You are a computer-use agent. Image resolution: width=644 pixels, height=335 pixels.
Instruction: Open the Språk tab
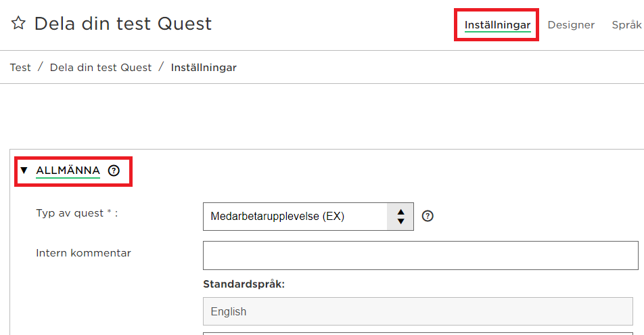point(626,25)
